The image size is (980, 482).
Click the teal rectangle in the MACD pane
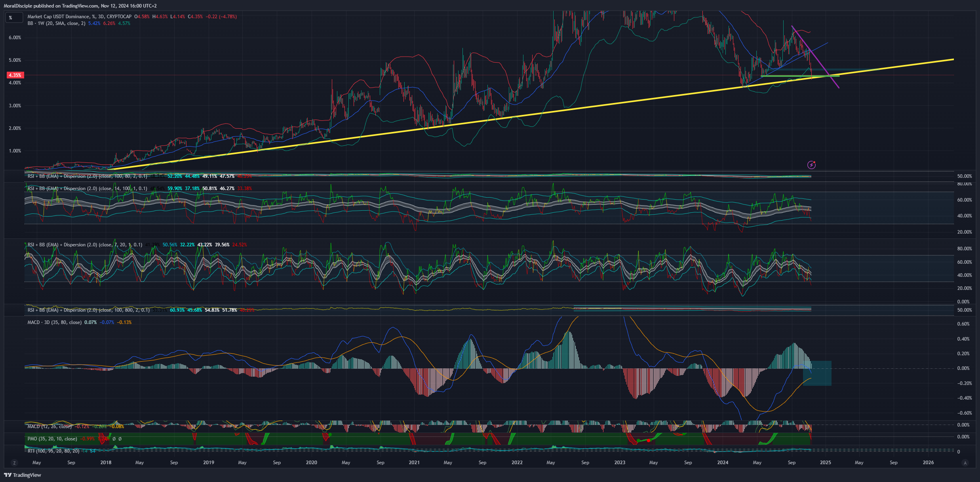point(817,373)
